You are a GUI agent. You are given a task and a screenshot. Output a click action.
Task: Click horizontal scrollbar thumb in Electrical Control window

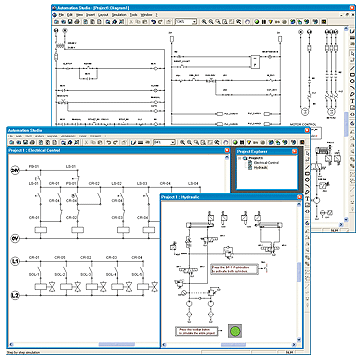pyautogui.click(x=117, y=344)
